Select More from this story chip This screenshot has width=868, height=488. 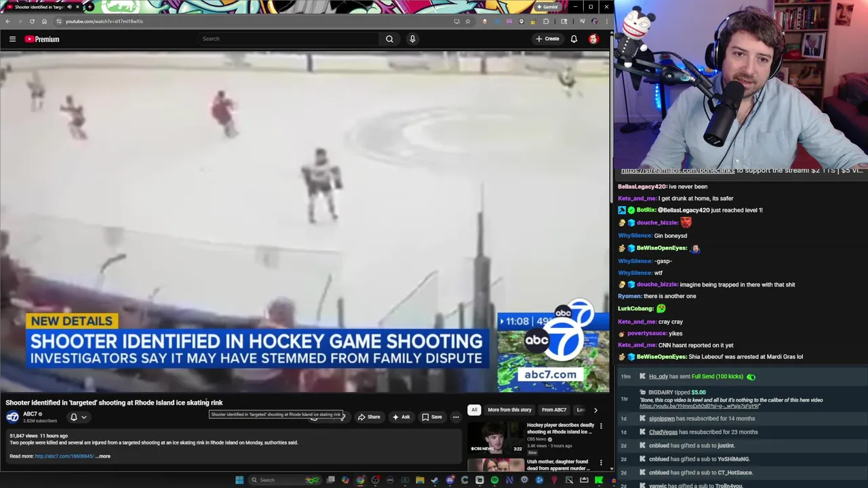[509, 410]
